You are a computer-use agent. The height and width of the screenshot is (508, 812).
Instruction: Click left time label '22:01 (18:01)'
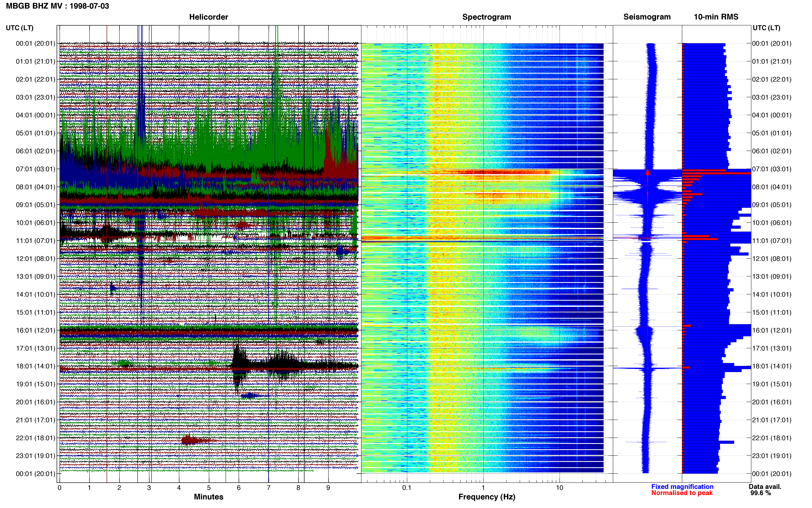coord(36,438)
